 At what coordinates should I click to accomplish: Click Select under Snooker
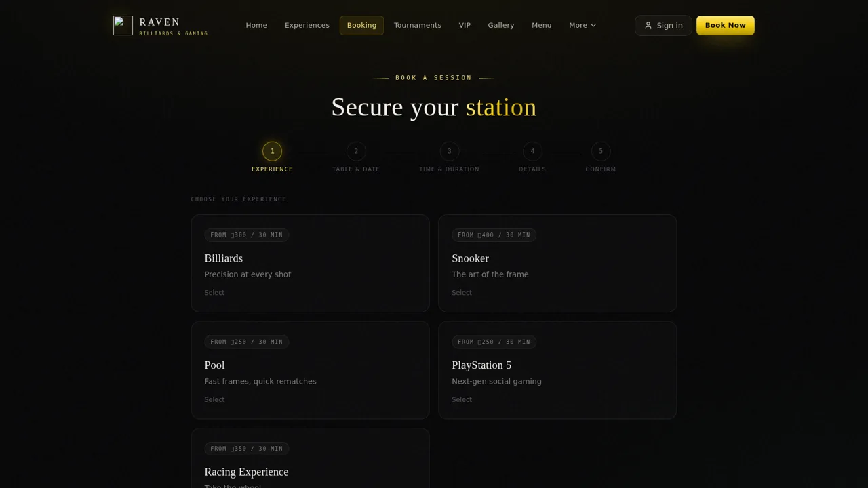pos(462,293)
